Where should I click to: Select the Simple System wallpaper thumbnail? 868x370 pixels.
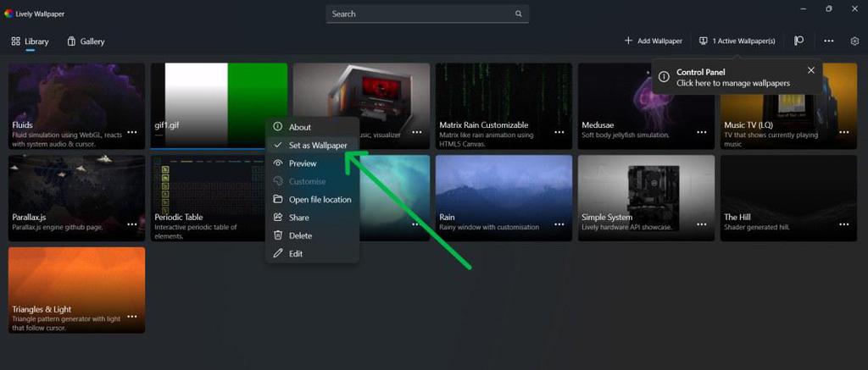tap(646, 198)
